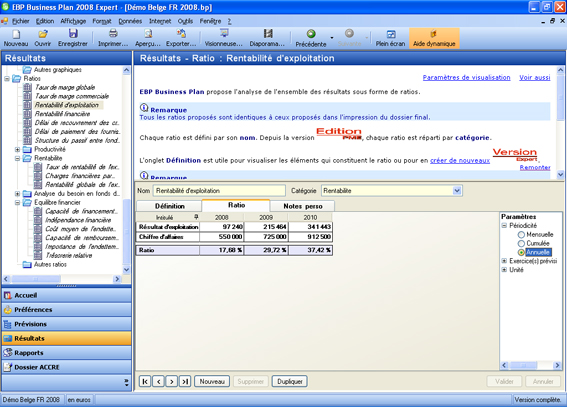Click the 2008 Ratio cell 17,68 %
This screenshot has width=567, height=407.
point(222,250)
